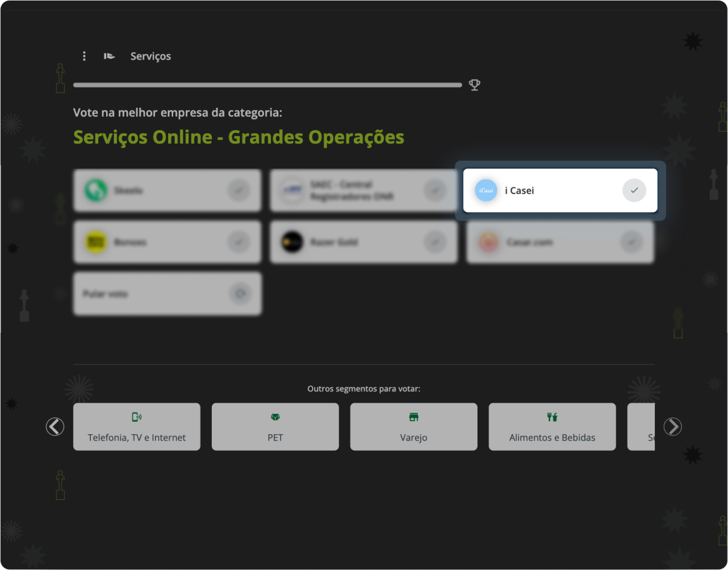Select the SAEC Central Registradores card

coord(363,190)
